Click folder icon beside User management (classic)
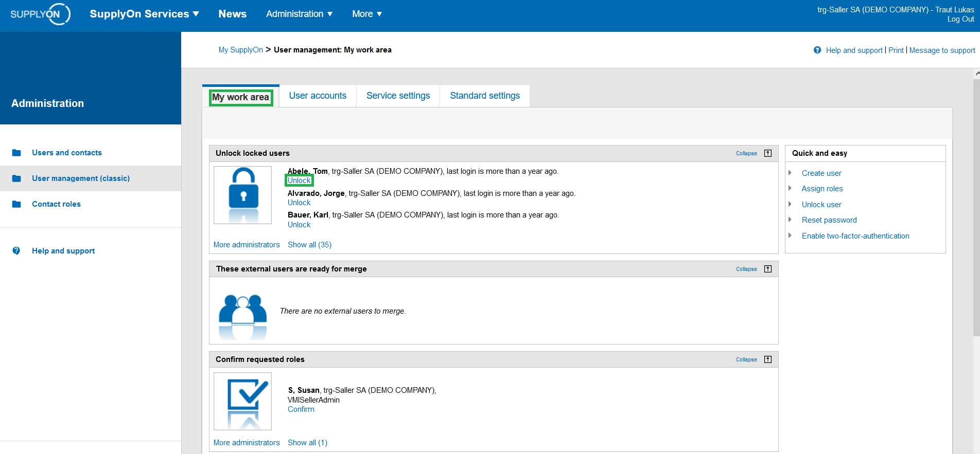Screen dimensions: 980x454 click(16, 178)
